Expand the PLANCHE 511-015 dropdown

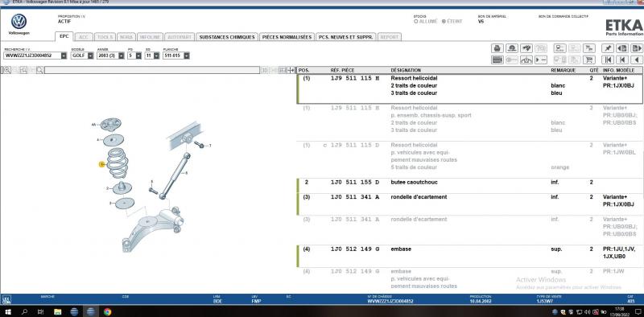pos(187,56)
